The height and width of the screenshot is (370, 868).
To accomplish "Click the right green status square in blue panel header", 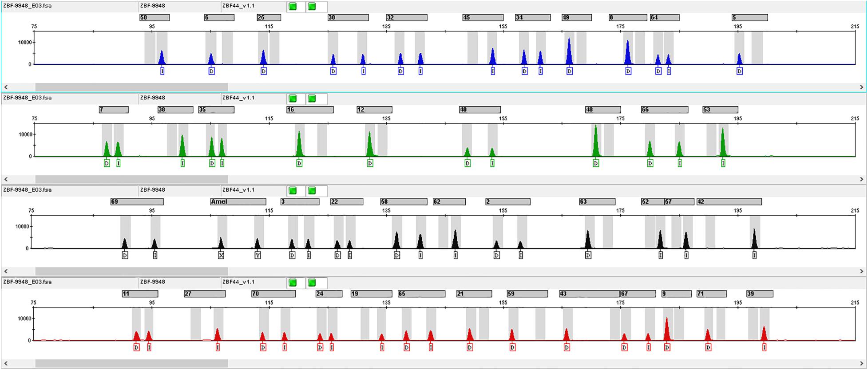I will (x=312, y=7).
